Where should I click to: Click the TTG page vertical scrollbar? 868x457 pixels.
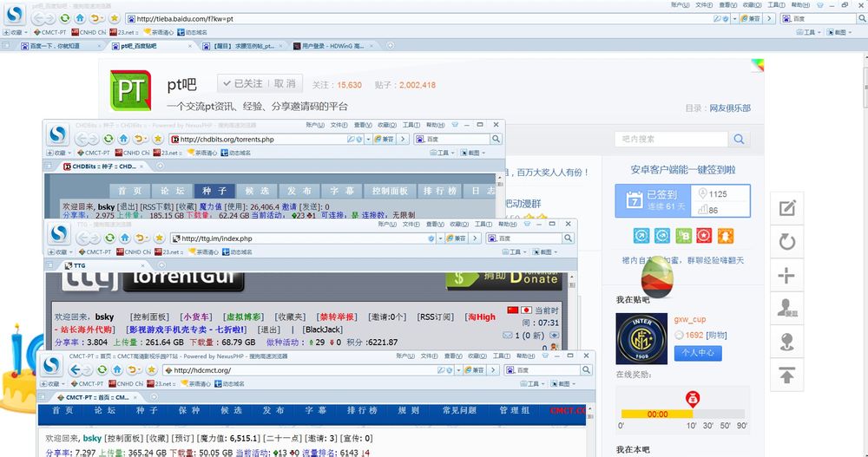572,310
